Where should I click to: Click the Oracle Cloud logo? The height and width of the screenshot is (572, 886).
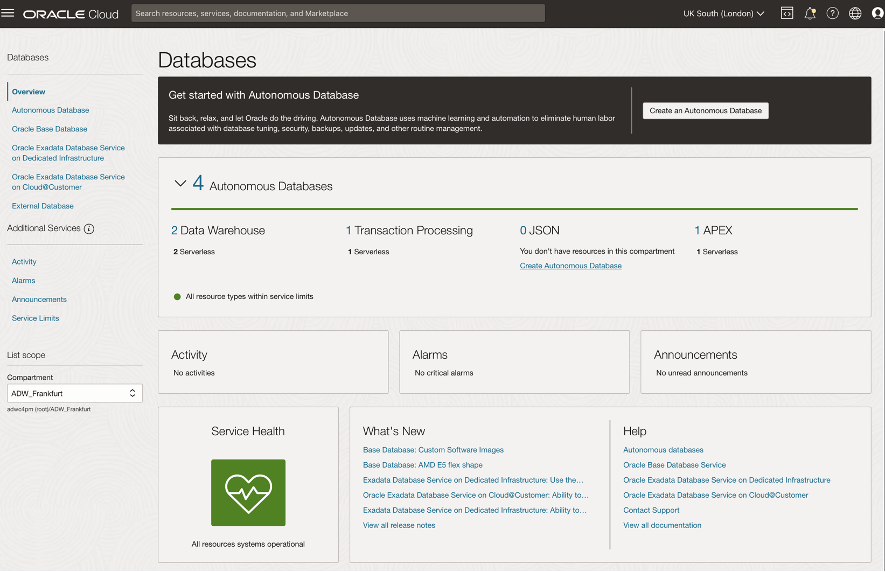(70, 14)
